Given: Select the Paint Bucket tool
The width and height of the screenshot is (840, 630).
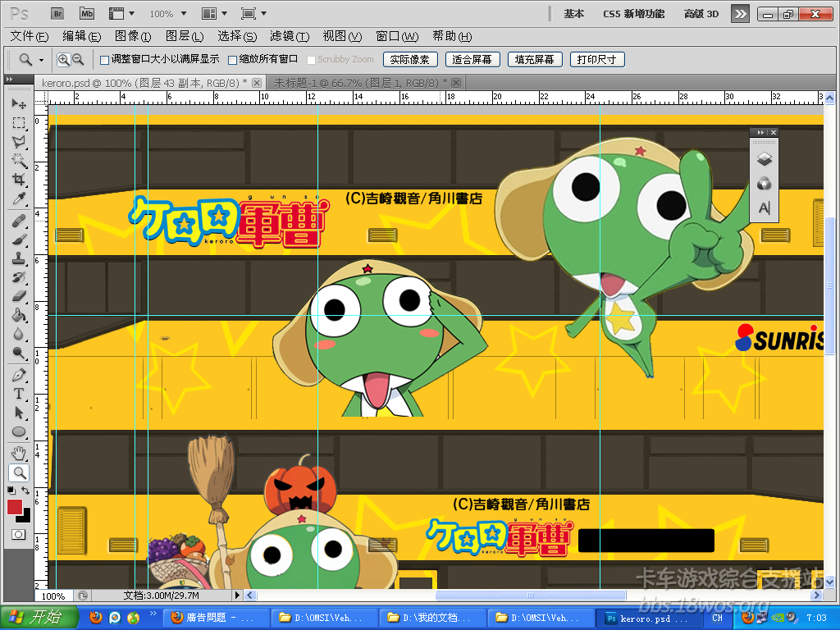Looking at the screenshot, I should coord(19,315).
